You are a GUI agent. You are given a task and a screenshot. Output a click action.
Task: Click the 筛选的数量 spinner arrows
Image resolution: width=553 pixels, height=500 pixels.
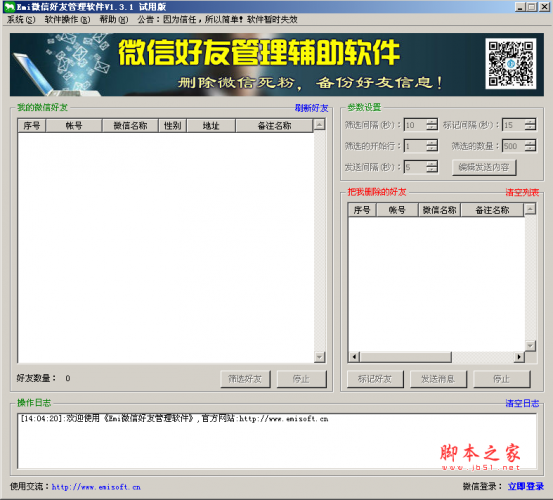coord(530,146)
